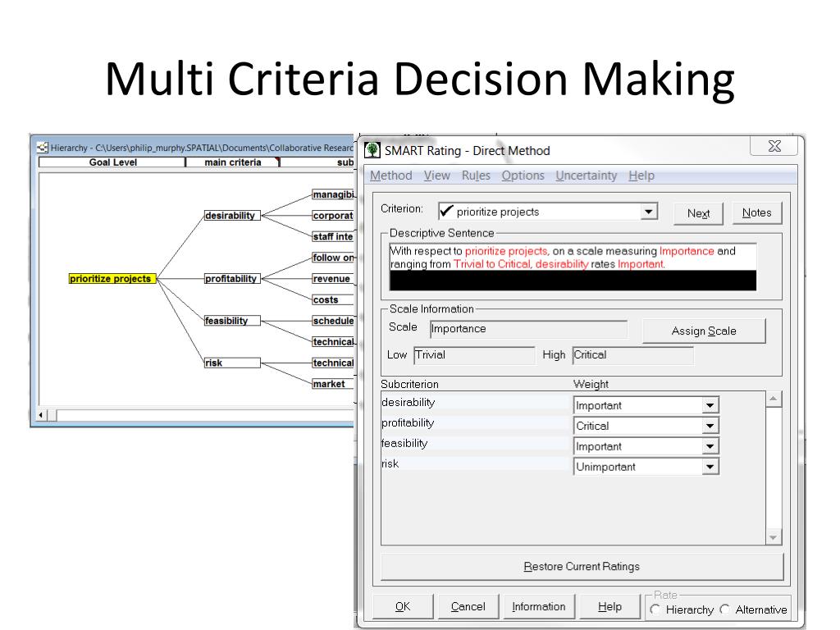The width and height of the screenshot is (840, 630).
Task: Select the risk node in Hierarchy
Action: [232, 363]
